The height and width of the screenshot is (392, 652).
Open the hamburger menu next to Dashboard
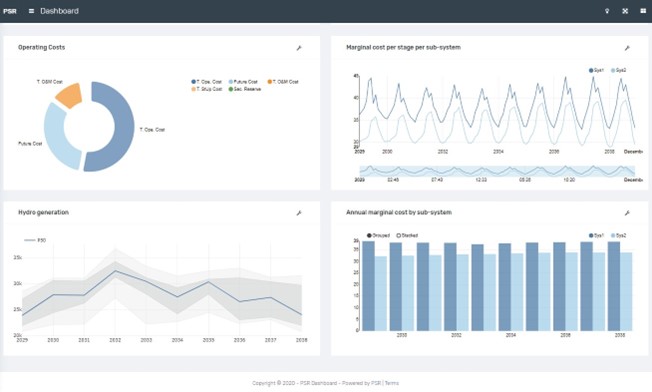[x=31, y=11]
